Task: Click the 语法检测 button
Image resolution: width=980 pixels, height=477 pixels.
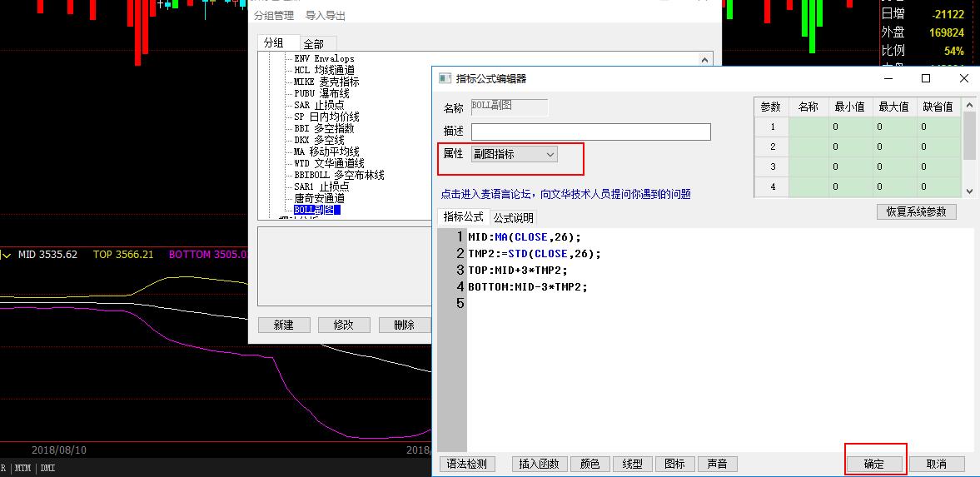Action: click(x=467, y=464)
